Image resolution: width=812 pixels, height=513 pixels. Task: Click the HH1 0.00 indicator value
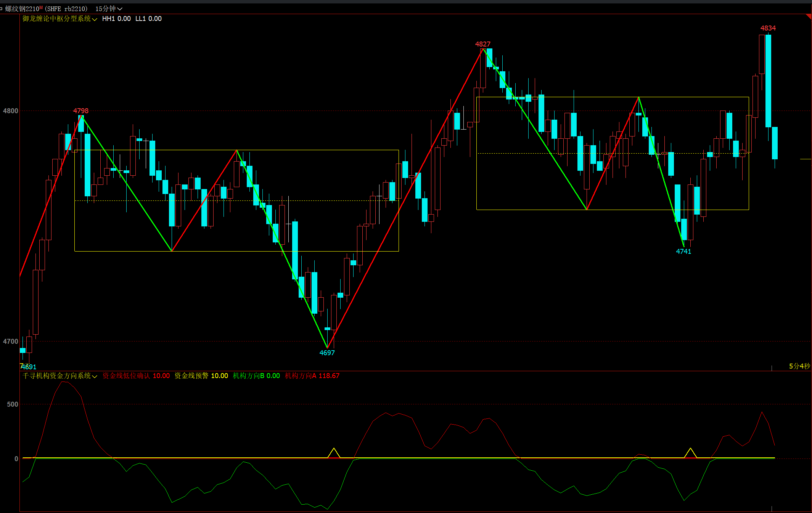(x=116, y=19)
